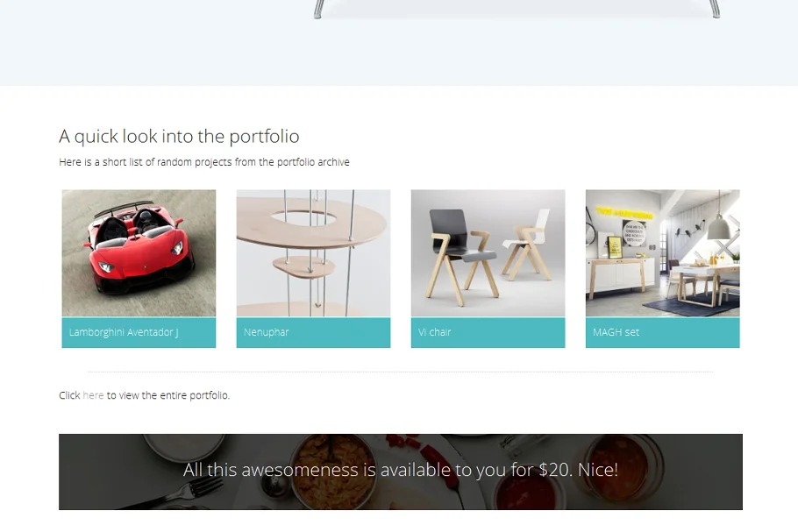Click the Lamborghini Aventador J caption bar
The width and height of the screenshot is (798, 532).
tap(139, 333)
